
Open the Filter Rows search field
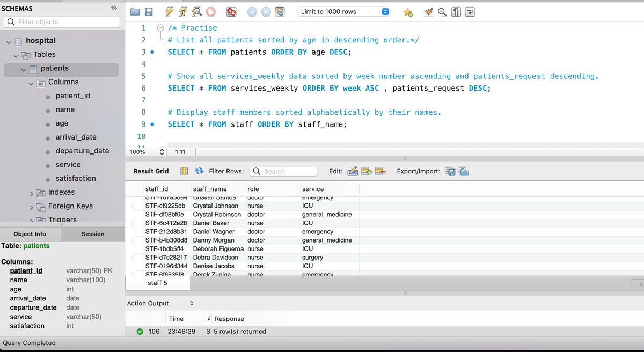pyautogui.click(x=283, y=171)
